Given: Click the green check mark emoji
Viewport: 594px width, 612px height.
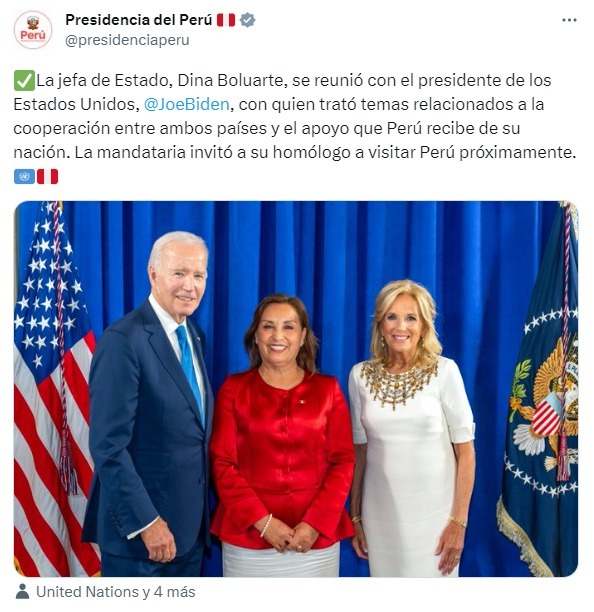Looking at the screenshot, I should [x=24, y=81].
